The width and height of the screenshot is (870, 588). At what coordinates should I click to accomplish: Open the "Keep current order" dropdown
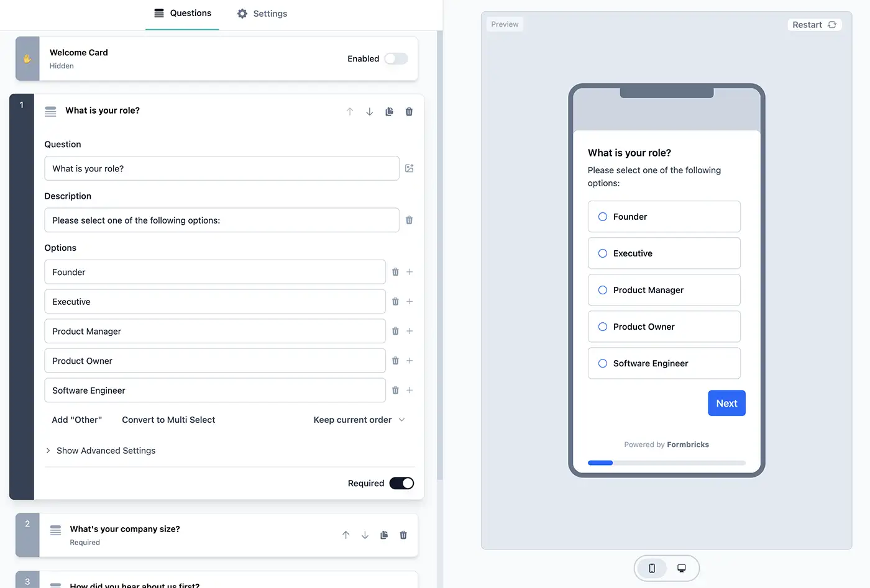pyautogui.click(x=359, y=420)
